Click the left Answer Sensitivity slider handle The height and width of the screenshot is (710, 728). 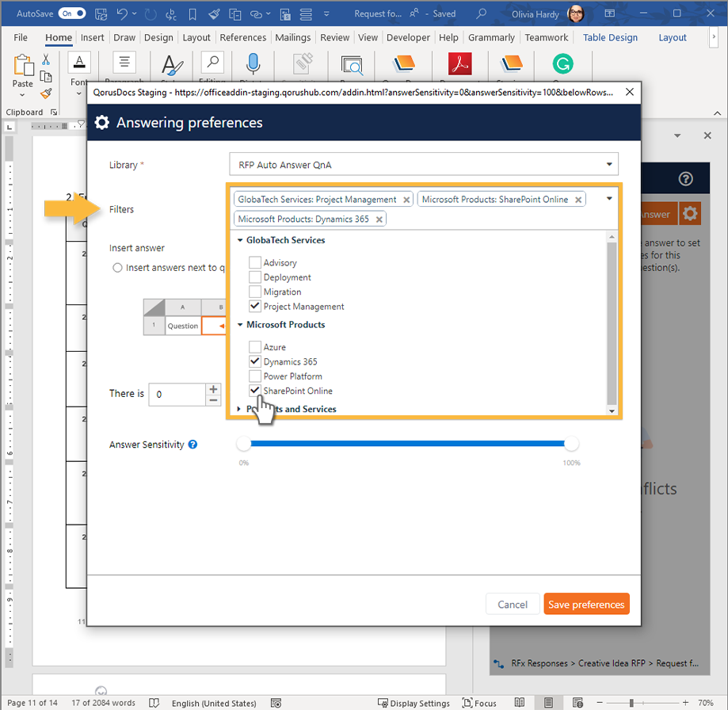pos(243,444)
